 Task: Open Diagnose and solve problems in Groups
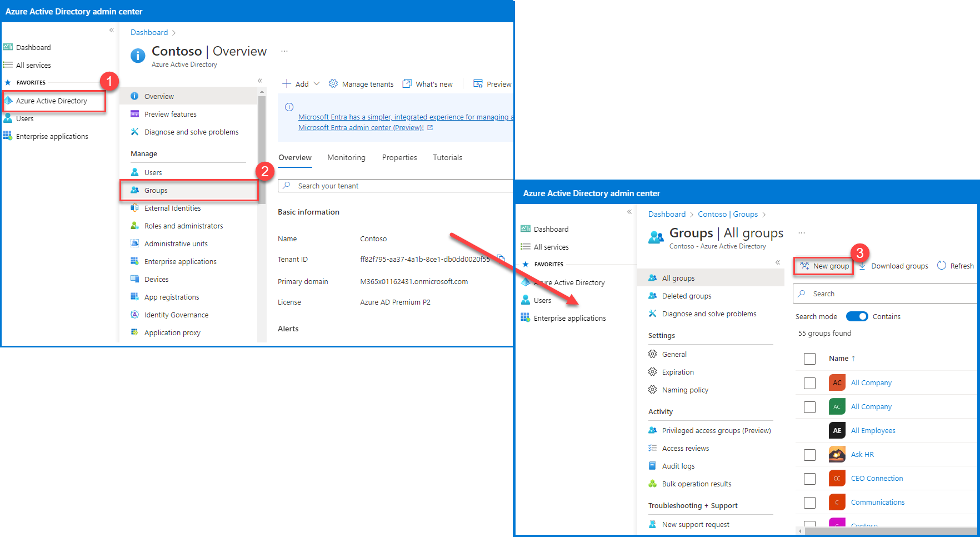click(x=709, y=314)
